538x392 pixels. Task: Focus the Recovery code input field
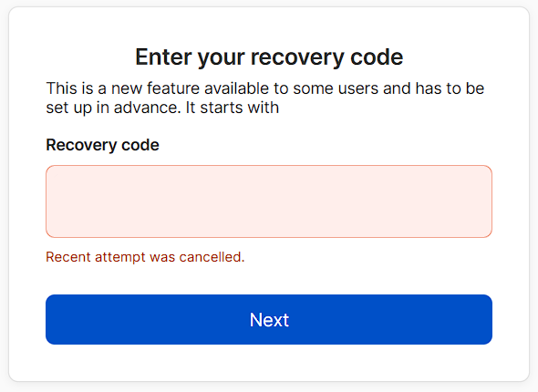click(269, 201)
